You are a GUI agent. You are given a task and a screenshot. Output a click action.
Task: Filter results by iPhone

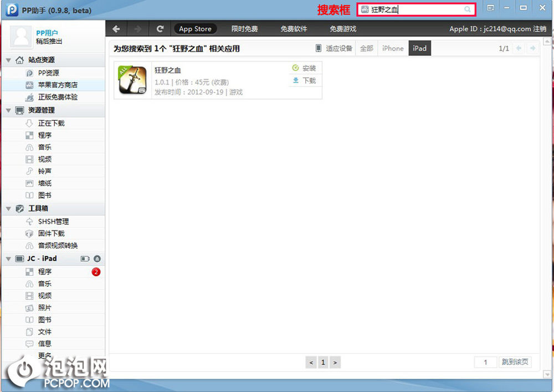(x=393, y=48)
